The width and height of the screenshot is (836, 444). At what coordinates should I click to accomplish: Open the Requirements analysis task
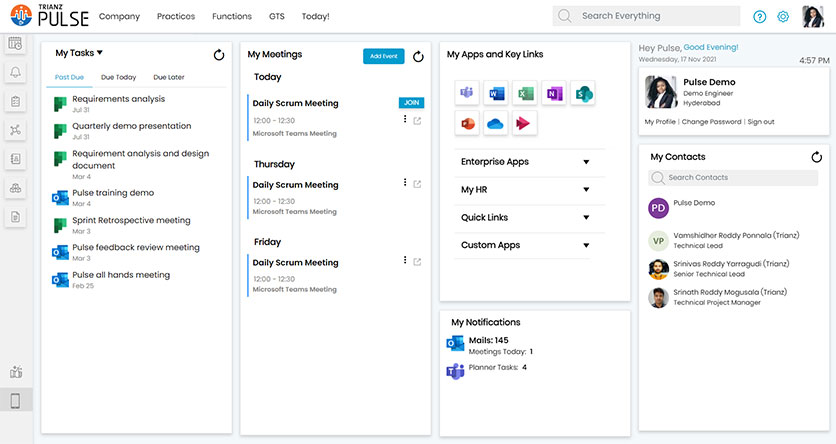coord(118,99)
